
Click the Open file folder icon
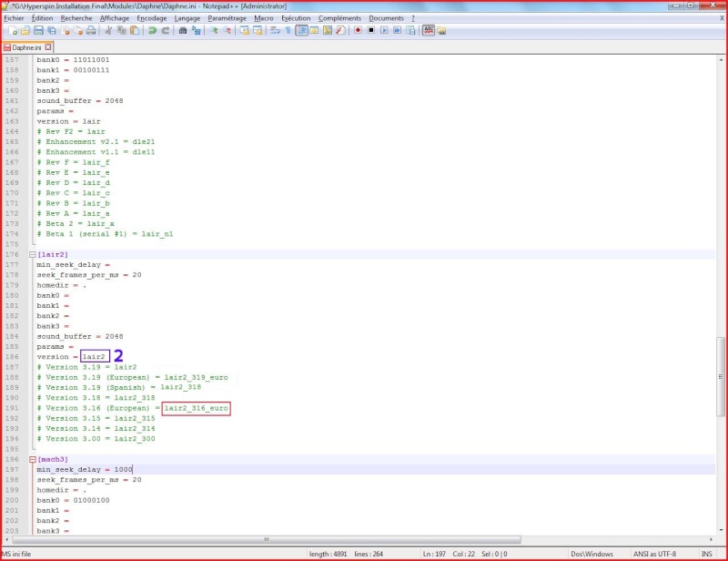pos(25,31)
